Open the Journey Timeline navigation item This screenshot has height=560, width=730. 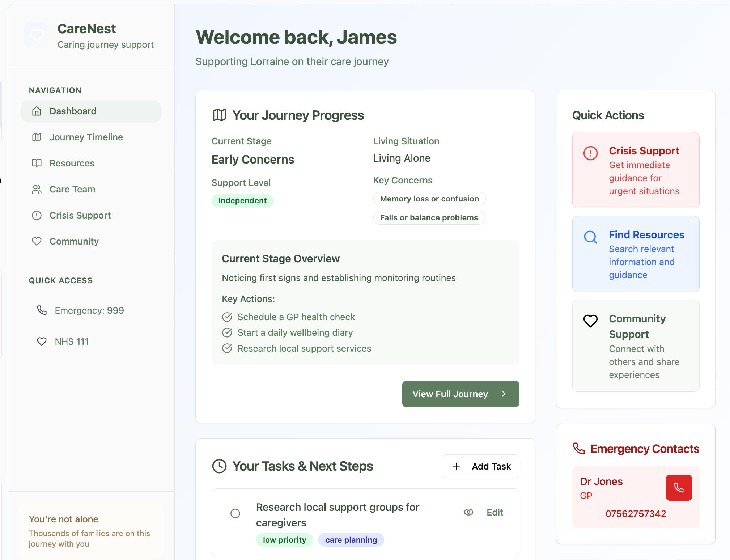coord(86,137)
